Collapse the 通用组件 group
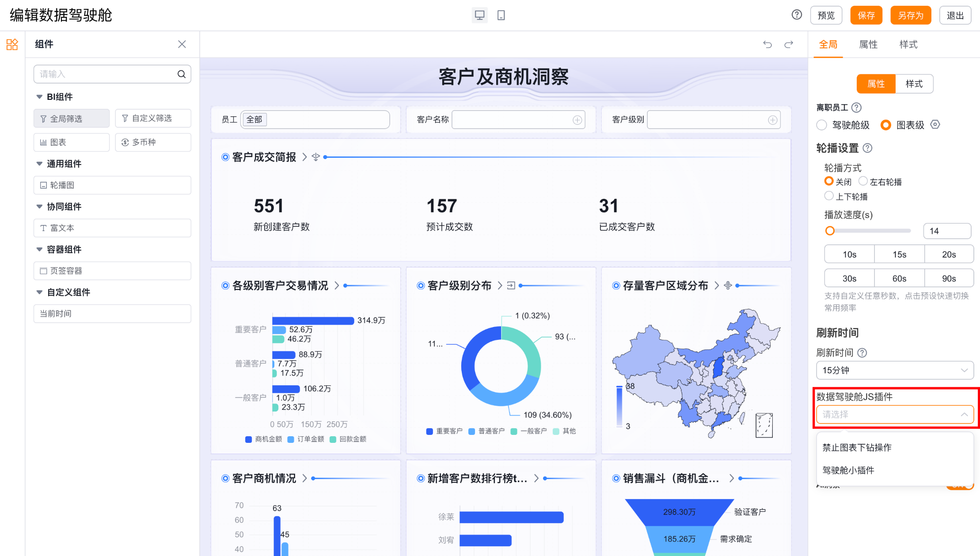Viewport: 980px width, 556px height. [39, 164]
